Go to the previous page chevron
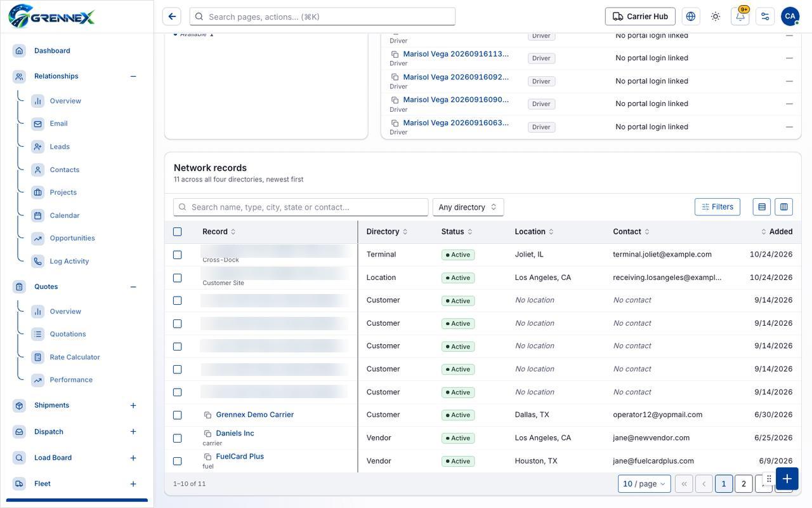This screenshot has width=812, height=508. click(704, 484)
